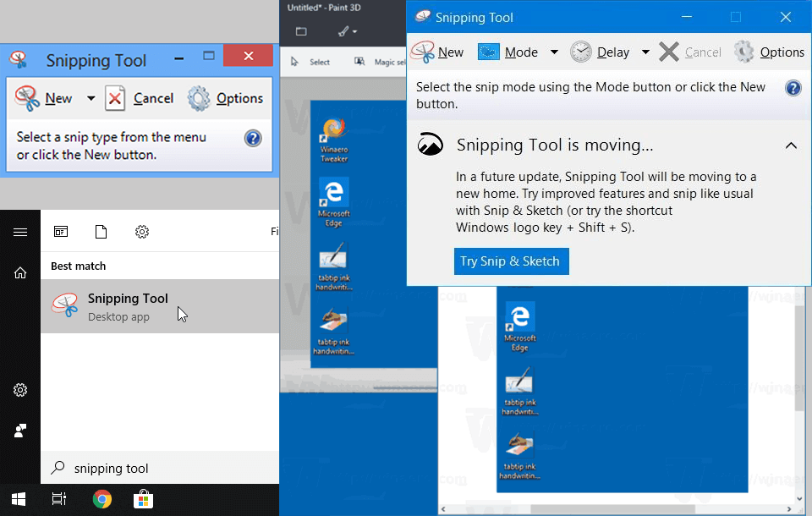The width and height of the screenshot is (812, 516).
Task: Open Snipping Tool Options via the gear icon
Action: pos(743,52)
